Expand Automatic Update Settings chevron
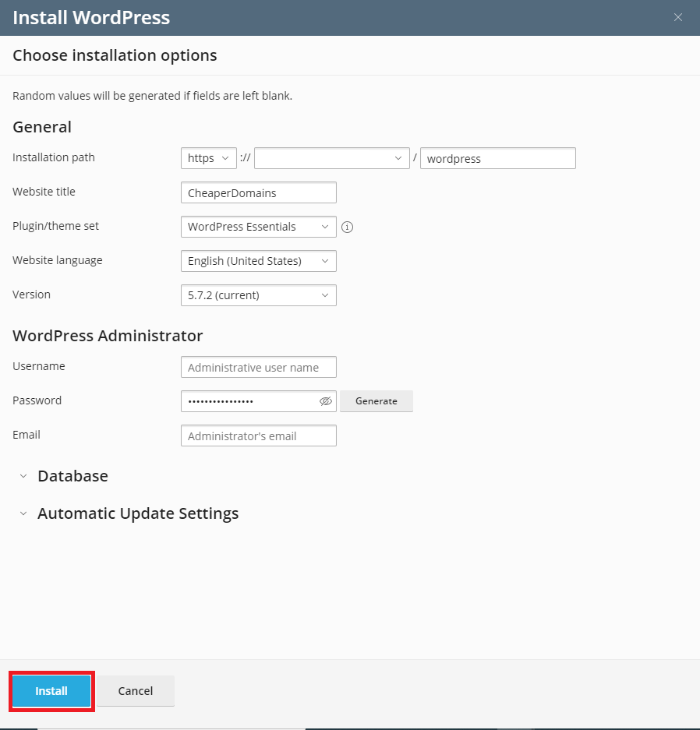Screen dimensions: 700x730 tap(23, 513)
